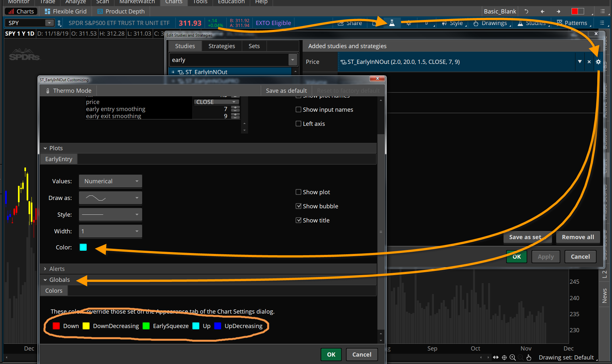Click OK in the Customizing dialog
612x364 pixels.
click(x=331, y=354)
